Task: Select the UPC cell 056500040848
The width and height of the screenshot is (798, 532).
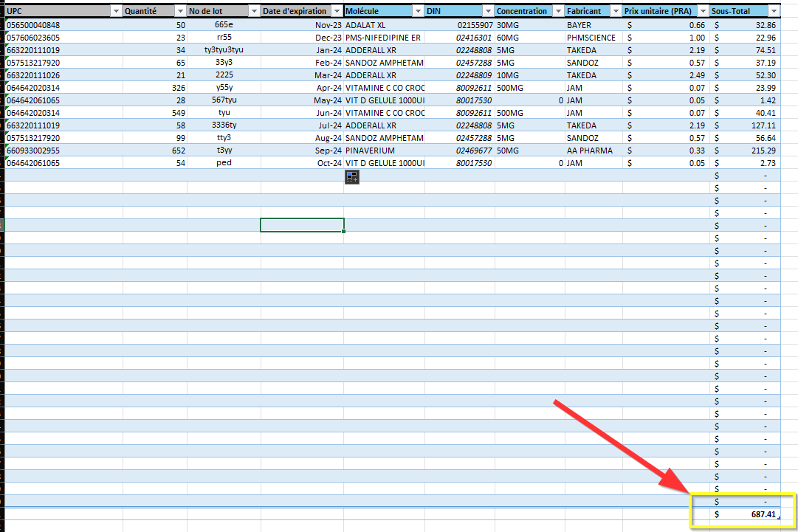Action: point(63,25)
